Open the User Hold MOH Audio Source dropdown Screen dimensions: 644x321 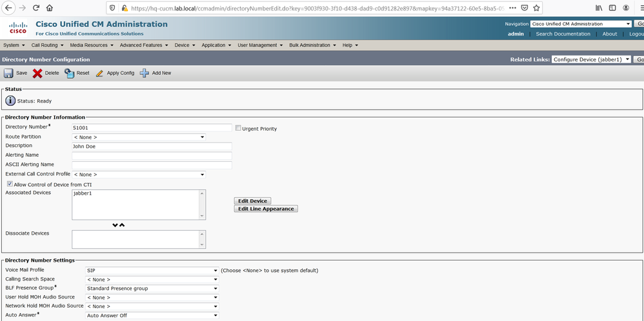(x=152, y=298)
